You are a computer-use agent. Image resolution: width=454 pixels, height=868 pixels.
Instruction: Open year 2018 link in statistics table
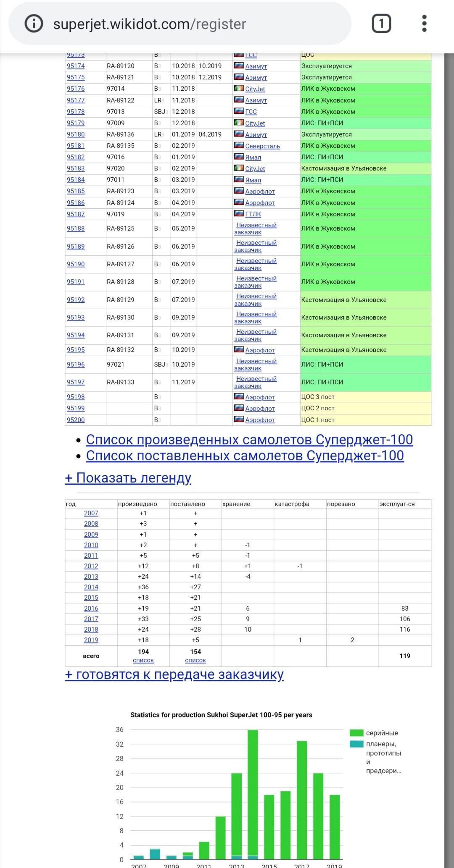tap(91, 629)
